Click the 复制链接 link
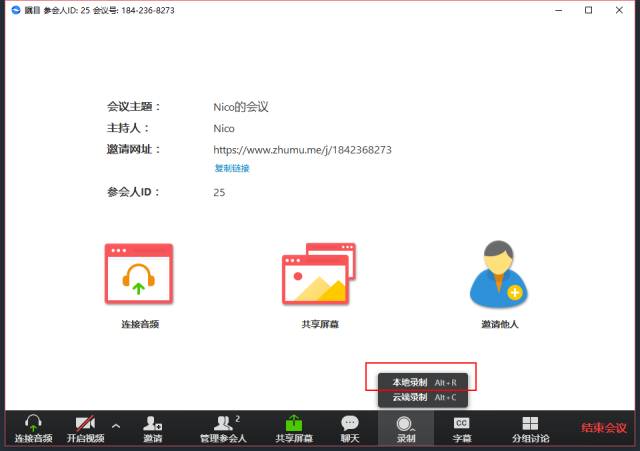Image resolution: width=640 pixels, height=451 pixels. pos(231,168)
